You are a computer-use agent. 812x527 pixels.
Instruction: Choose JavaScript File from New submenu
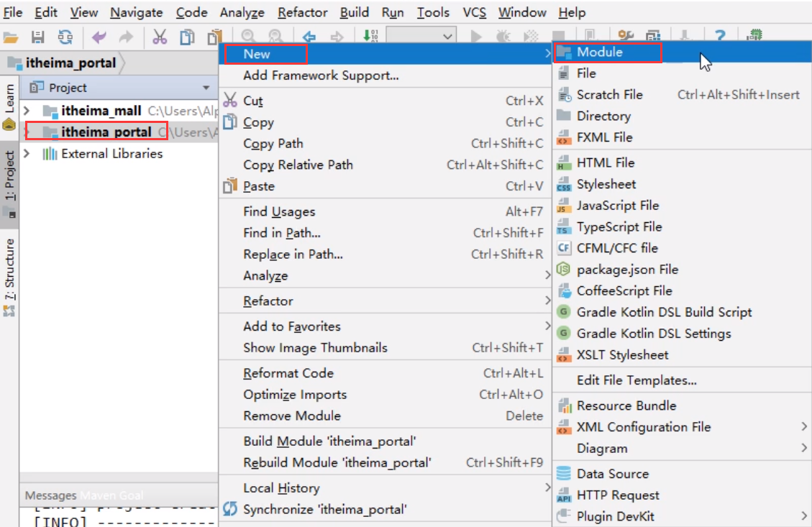pyautogui.click(x=682, y=206)
